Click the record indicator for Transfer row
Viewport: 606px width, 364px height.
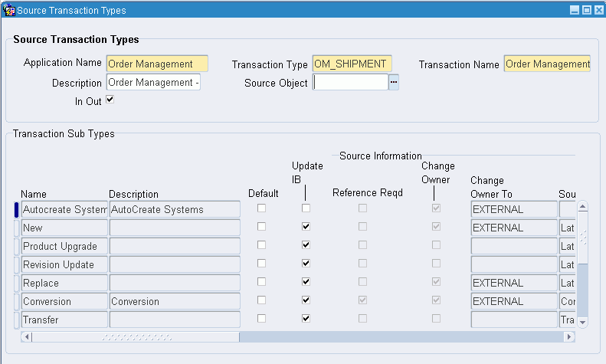coord(17,320)
